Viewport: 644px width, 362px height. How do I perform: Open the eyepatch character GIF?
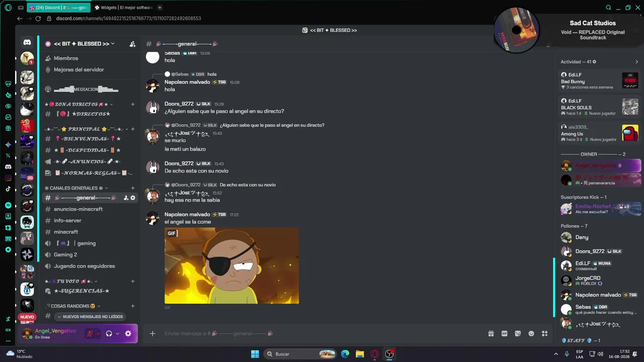(231, 265)
